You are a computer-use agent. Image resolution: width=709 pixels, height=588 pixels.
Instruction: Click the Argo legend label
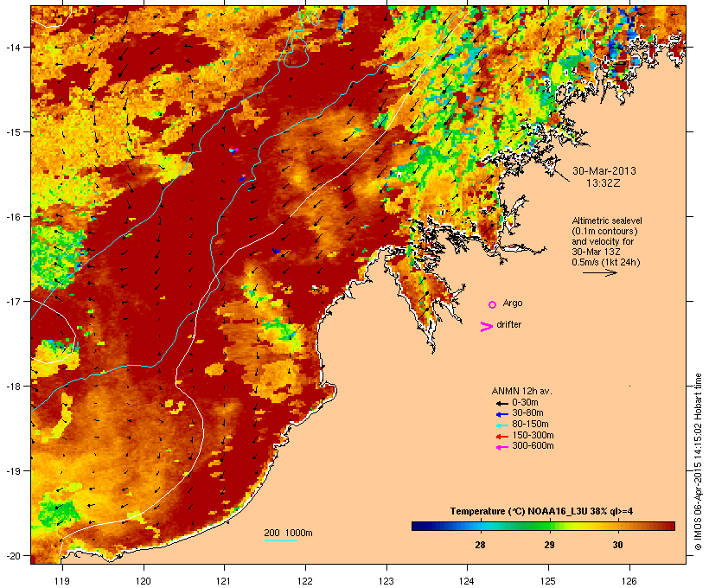pyautogui.click(x=513, y=303)
